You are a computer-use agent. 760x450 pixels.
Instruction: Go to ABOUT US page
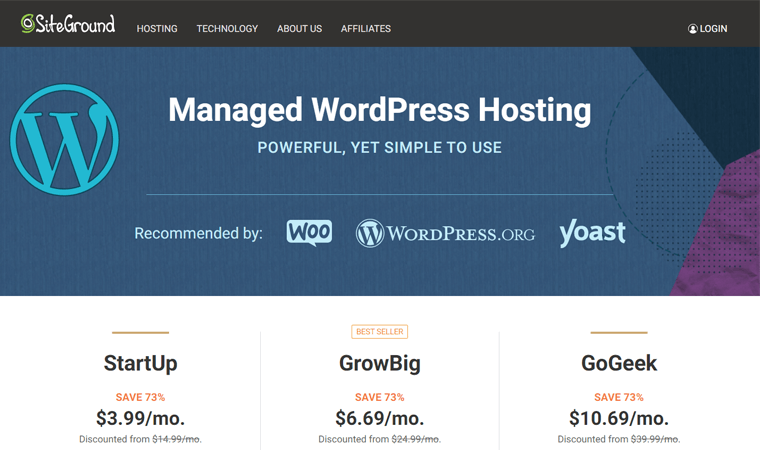tap(300, 29)
